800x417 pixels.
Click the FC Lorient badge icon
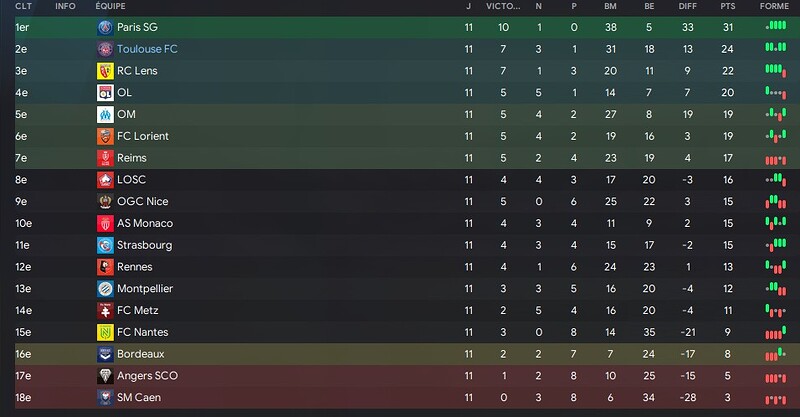105,136
